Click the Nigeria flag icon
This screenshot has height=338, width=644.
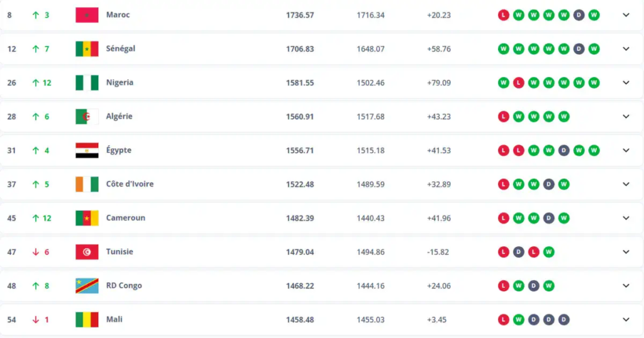coord(87,82)
